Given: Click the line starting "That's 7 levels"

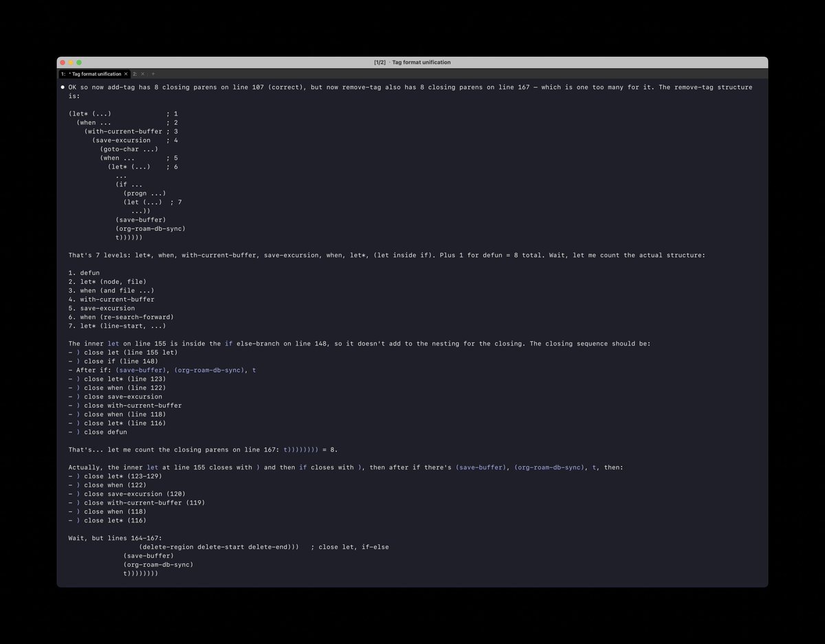Looking at the screenshot, I should click(x=387, y=256).
